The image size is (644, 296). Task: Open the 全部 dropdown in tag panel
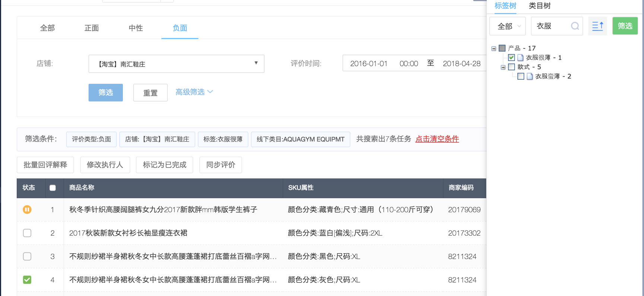point(508,26)
